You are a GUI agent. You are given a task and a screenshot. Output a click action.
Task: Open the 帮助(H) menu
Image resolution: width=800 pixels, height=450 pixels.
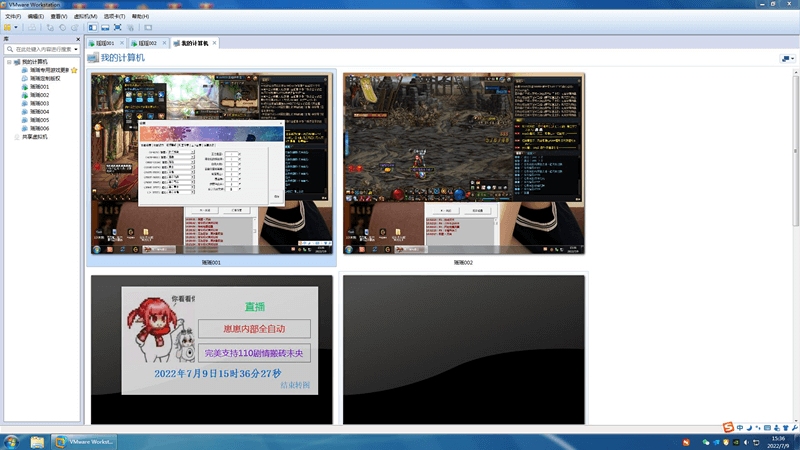[140, 16]
